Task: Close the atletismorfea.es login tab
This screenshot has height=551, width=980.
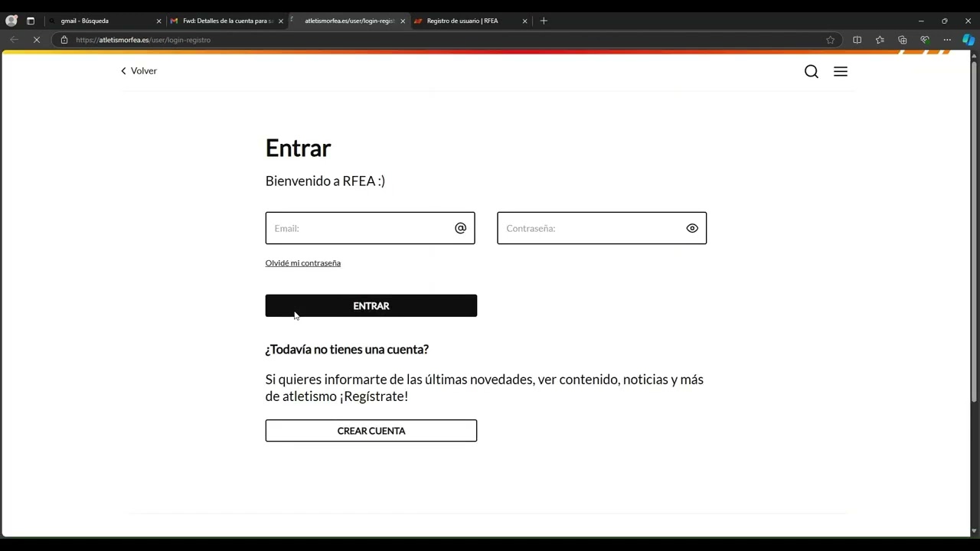Action: tap(403, 21)
